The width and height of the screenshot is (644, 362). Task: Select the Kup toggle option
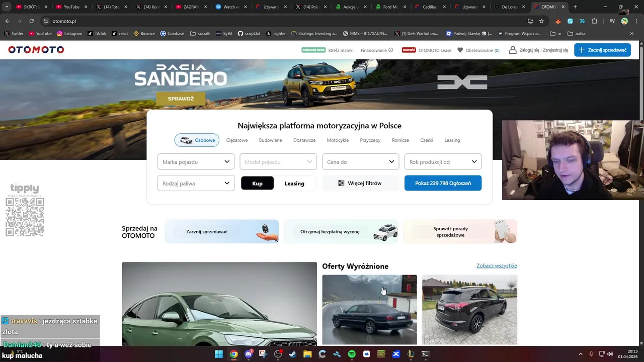(x=257, y=183)
